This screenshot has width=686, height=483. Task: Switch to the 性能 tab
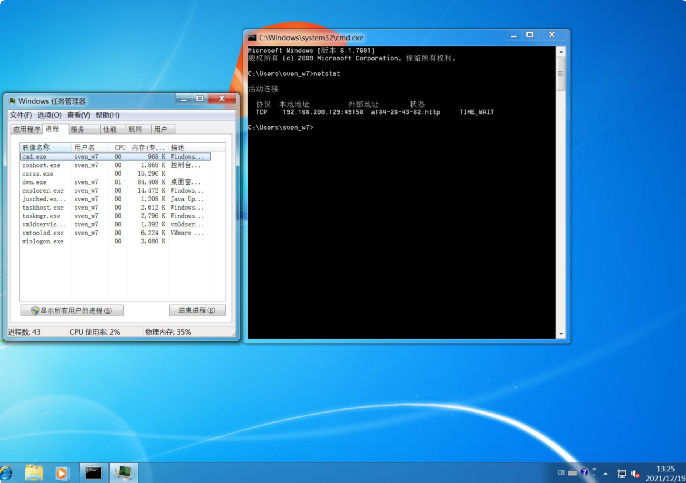click(x=110, y=129)
